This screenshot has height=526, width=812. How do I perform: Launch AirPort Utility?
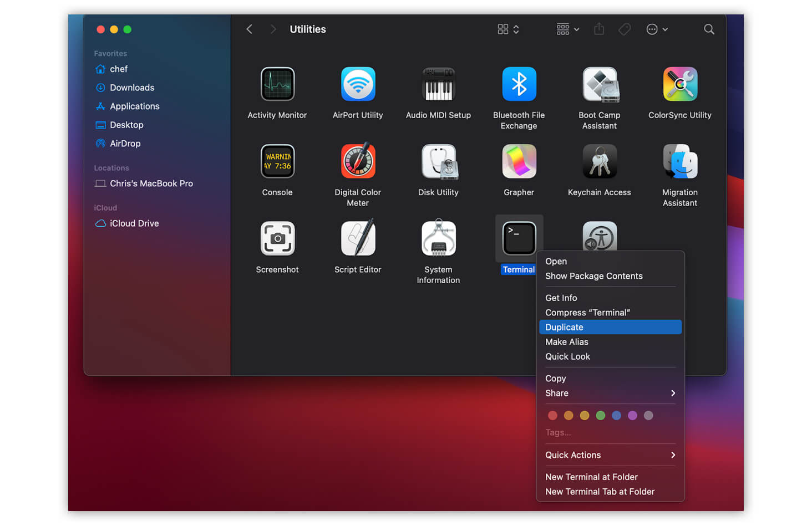pyautogui.click(x=358, y=84)
